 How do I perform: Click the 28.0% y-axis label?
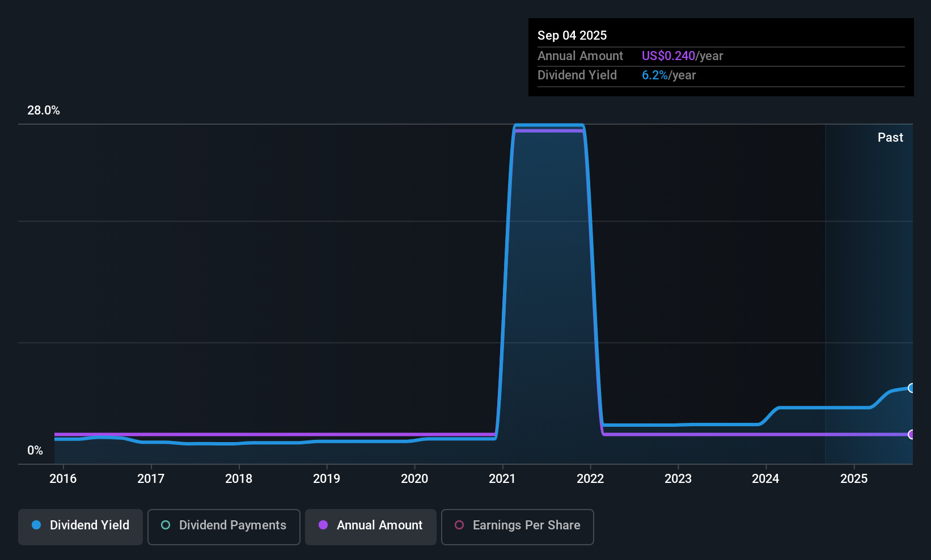click(x=44, y=111)
